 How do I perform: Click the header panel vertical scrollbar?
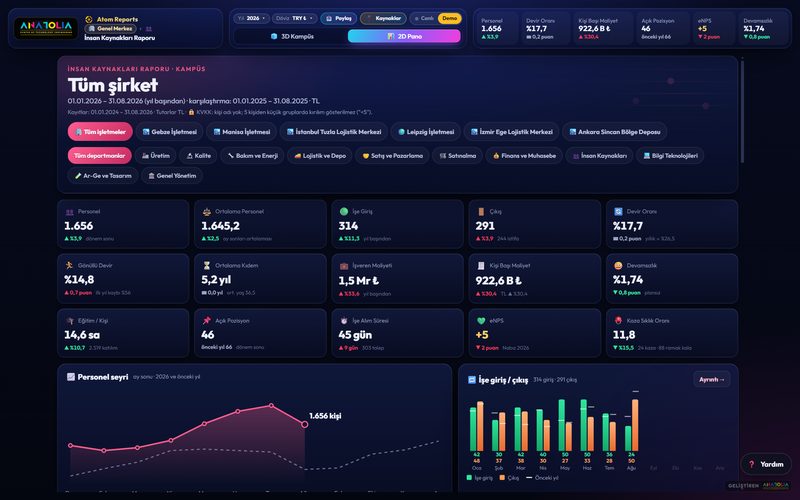tap(742, 111)
